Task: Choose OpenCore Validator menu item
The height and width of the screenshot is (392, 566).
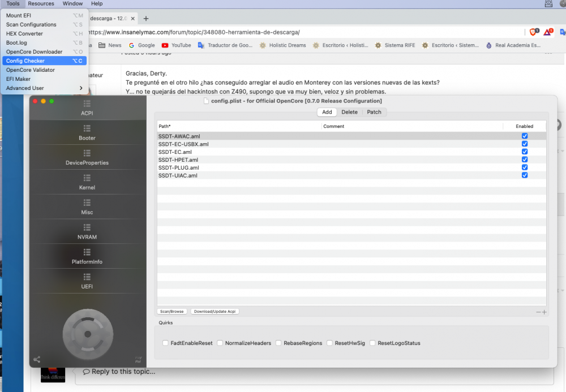Action: point(45,70)
